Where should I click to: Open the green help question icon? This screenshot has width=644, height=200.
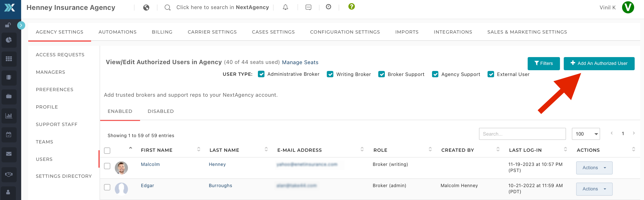pyautogui.click(x=352, y=6)
